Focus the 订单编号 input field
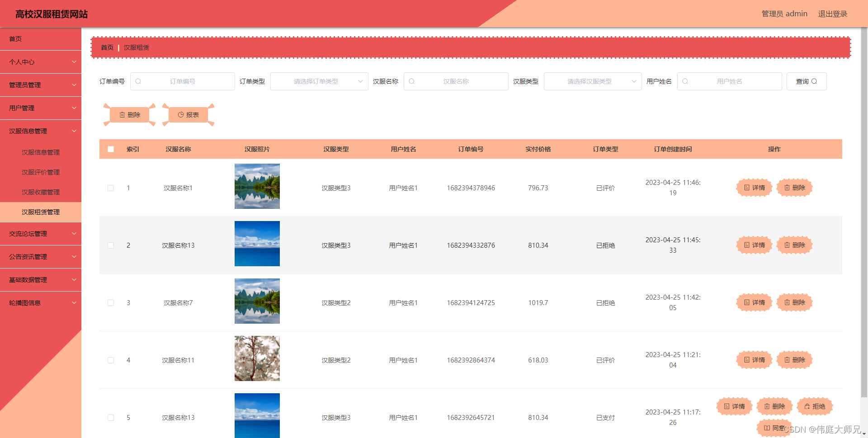Image resolution: width=868 pixels, height=438 pixels. click(x=183, y=81)
